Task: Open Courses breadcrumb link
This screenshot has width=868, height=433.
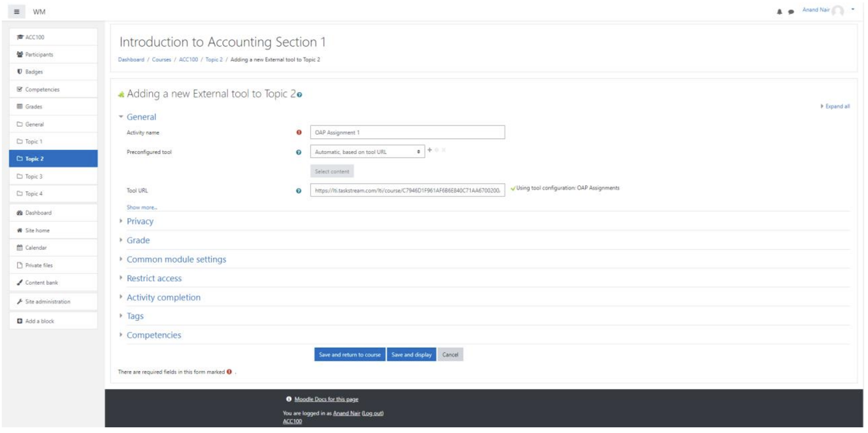Action: point(161,59)
